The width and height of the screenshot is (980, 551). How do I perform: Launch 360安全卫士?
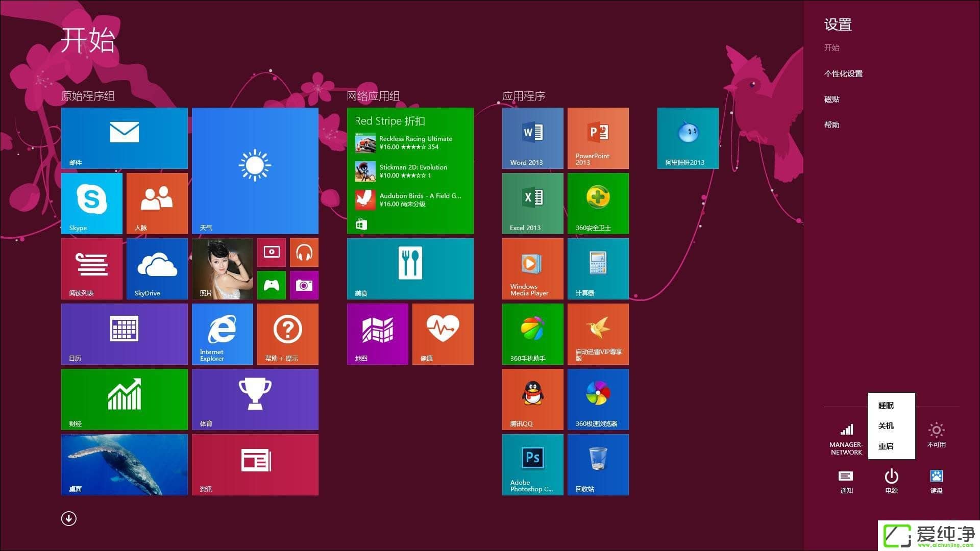597,203
